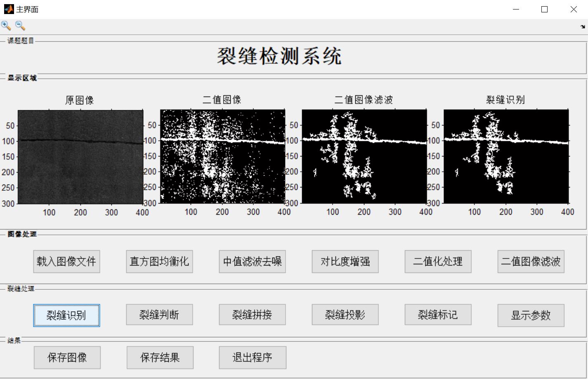Click 对比度增强 button
588x379 pixels.
click(345, 261)
